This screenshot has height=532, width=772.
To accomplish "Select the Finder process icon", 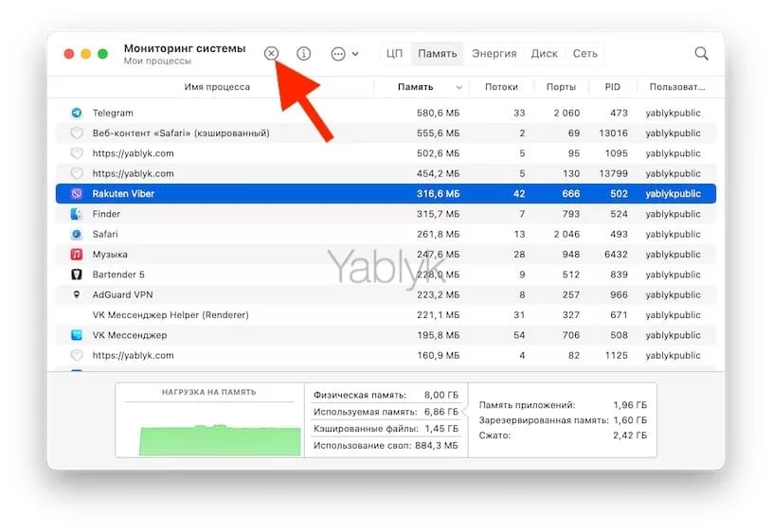I will coord(77,215).
